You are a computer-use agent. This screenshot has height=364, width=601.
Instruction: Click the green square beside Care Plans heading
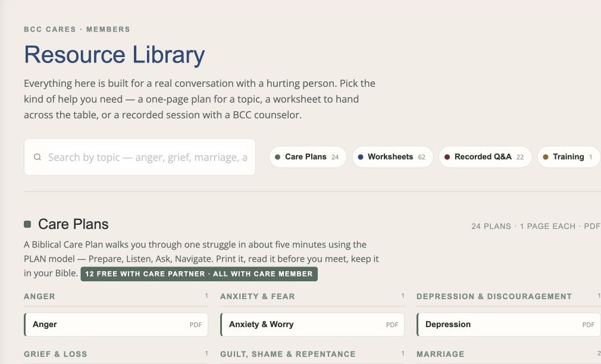(x=27, y=224)
